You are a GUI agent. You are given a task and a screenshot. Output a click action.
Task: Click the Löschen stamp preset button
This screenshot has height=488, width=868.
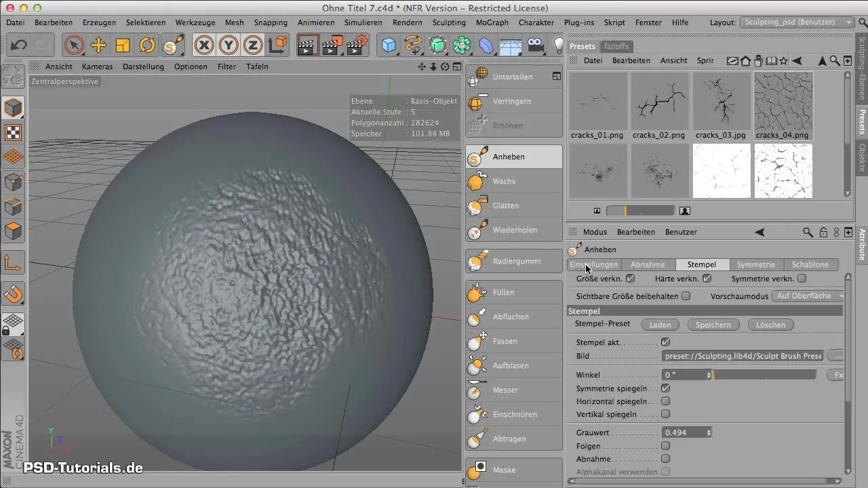[771, 325]
